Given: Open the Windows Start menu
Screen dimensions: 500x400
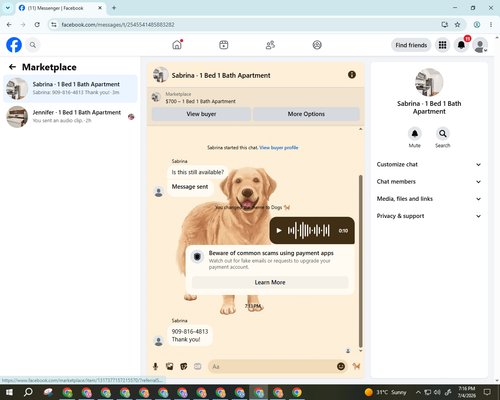Looking at the screenshot, I should (x=9, y=392).
